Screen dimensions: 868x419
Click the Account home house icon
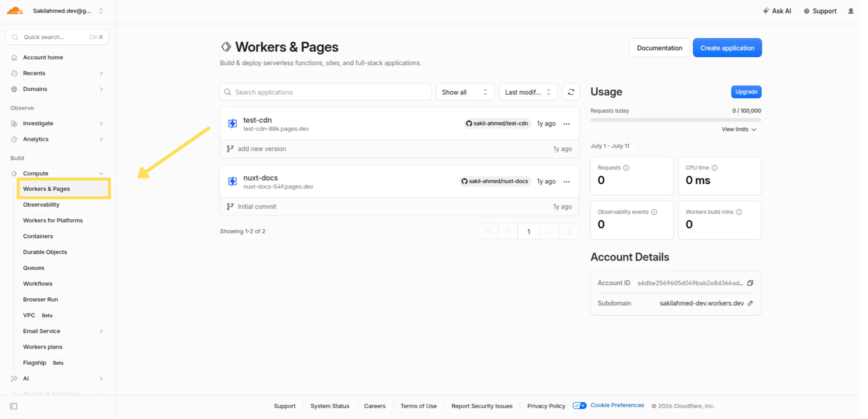coord(14,58)
